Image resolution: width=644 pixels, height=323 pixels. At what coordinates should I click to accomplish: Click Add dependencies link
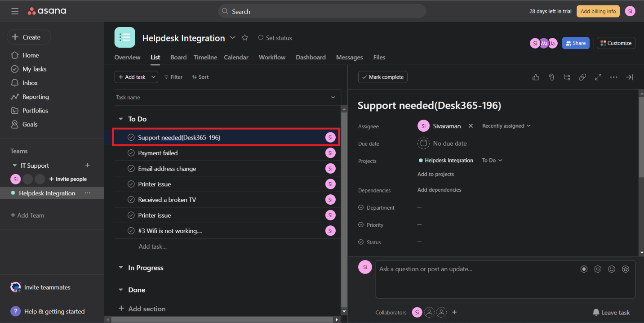coord(439,190)
